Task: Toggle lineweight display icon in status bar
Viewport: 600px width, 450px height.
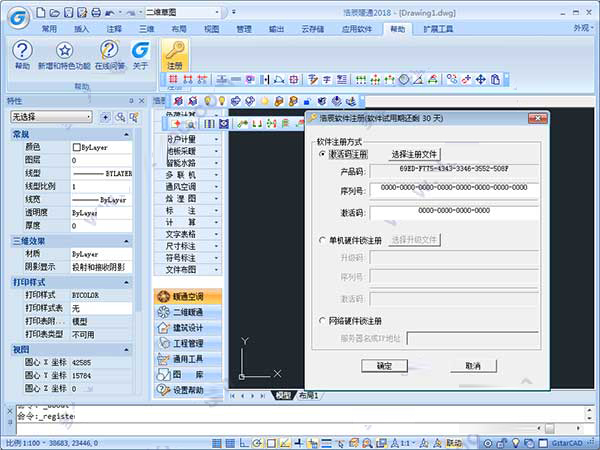Action: tap(326, 443)
